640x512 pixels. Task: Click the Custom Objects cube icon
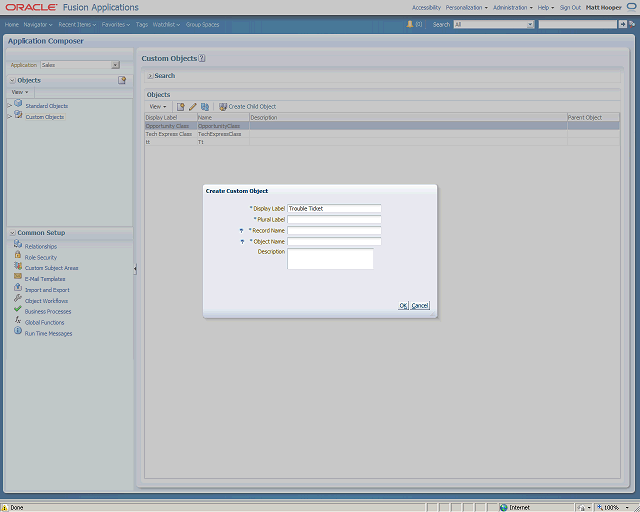click(18, 114)
